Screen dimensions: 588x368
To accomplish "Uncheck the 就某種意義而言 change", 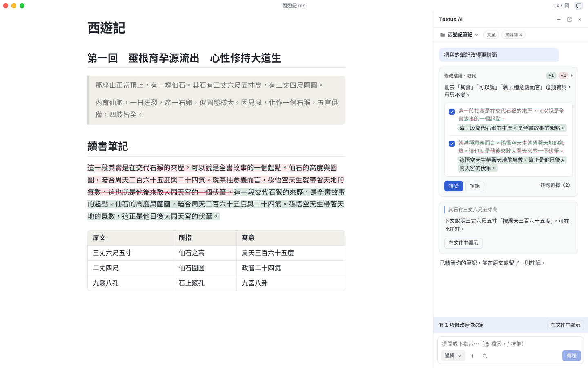I will coord(452,144).
